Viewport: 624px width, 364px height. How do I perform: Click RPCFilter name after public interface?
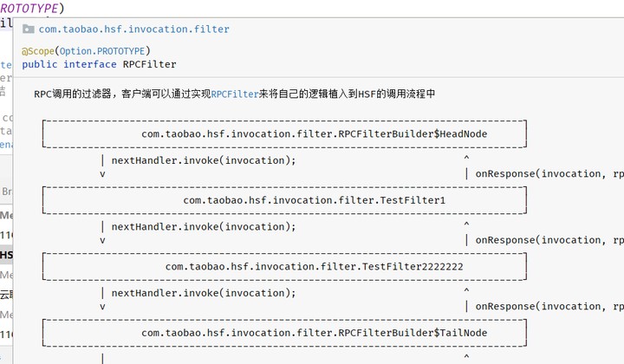(149, 64)
